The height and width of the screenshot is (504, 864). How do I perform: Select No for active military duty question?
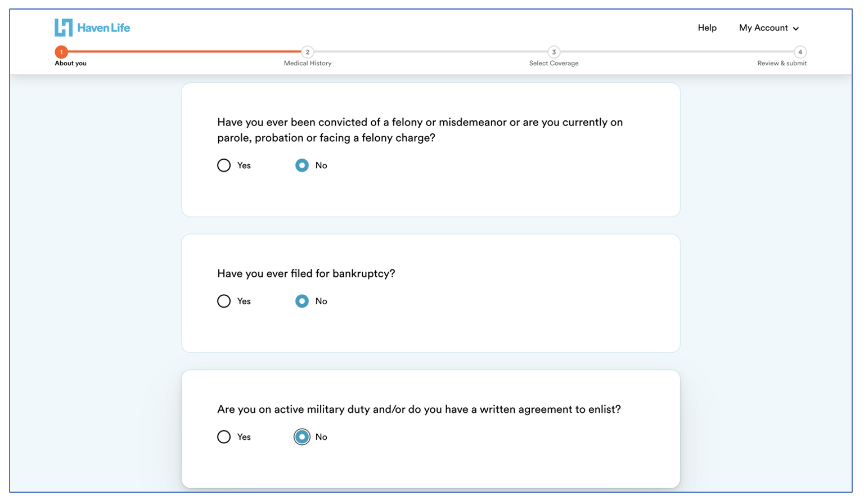(302, 437)
